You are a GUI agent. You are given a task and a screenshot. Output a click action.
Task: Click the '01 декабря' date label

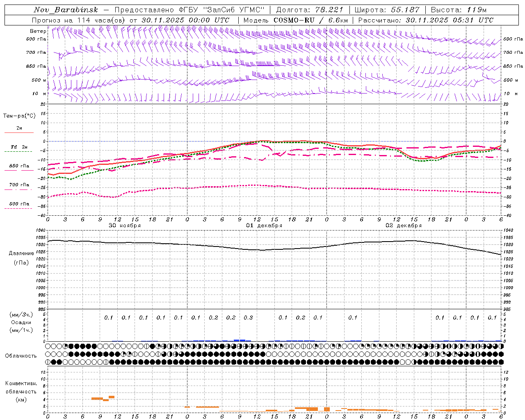pos(264,226)
